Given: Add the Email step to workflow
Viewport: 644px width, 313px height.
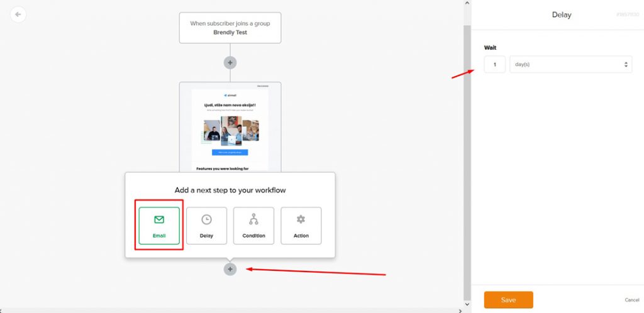Looking at the screenshot, I should click(159, 226).
